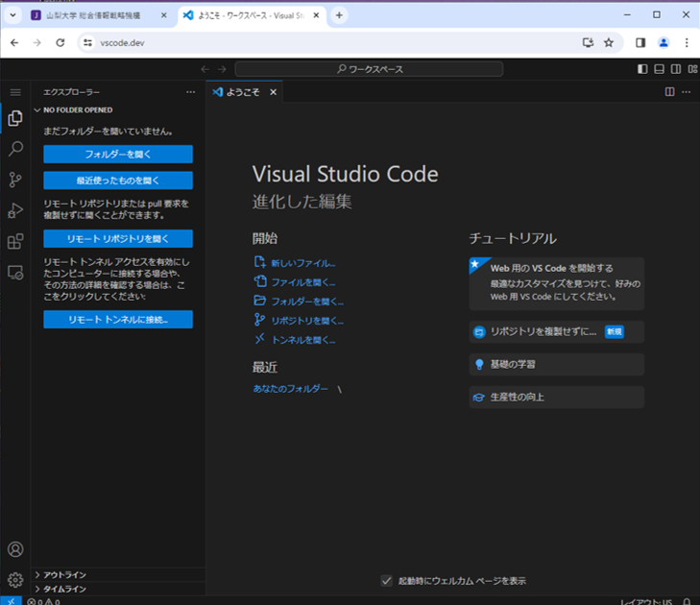
Task: Open the Chrome side panel
Action: pyautogui.click(x=640, y=43)
